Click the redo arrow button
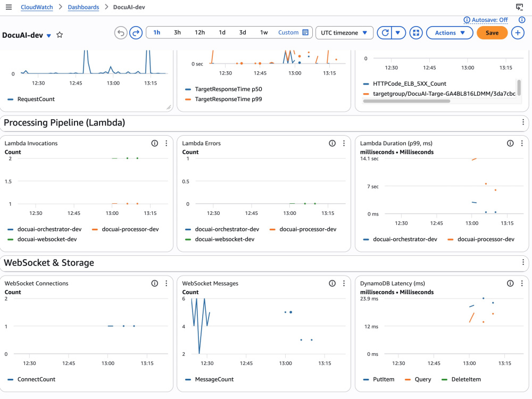The width and height of the screenshot is (532, 399). click(136, 33)
